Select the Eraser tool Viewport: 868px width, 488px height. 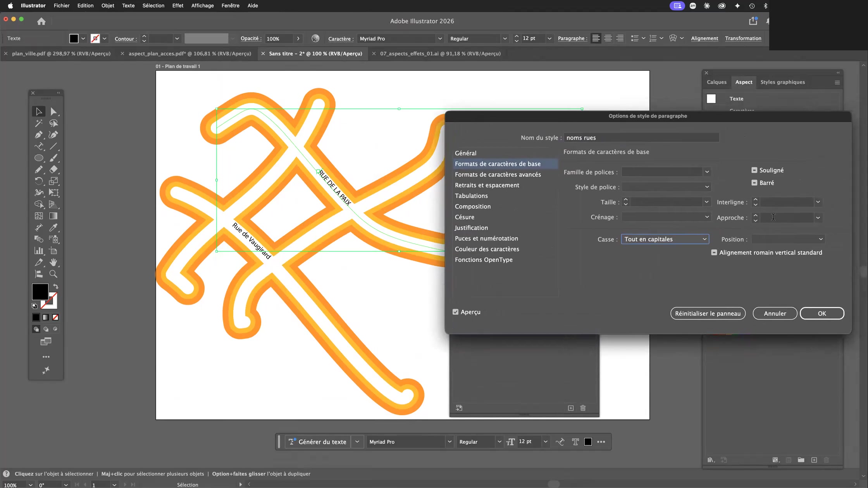tap(53, 170)
